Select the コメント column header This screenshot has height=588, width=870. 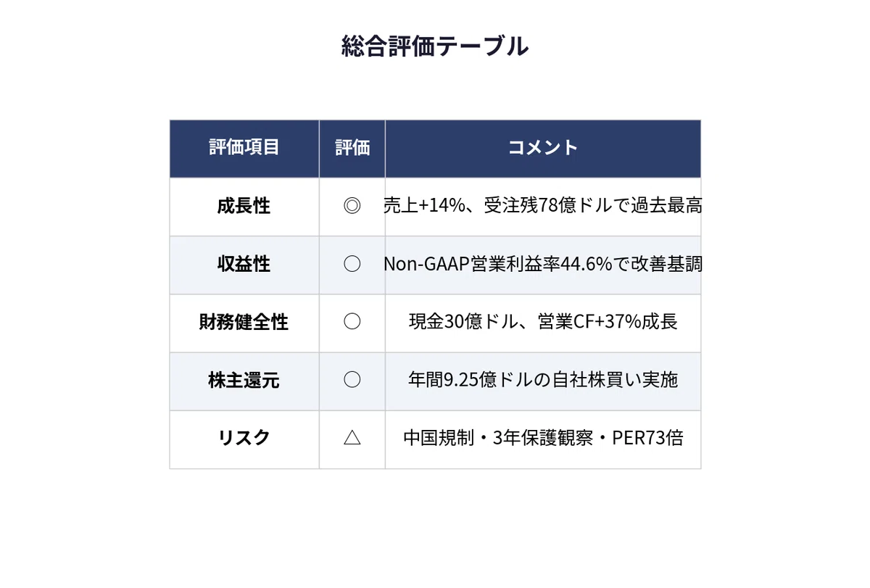click(x=543, y=148)
